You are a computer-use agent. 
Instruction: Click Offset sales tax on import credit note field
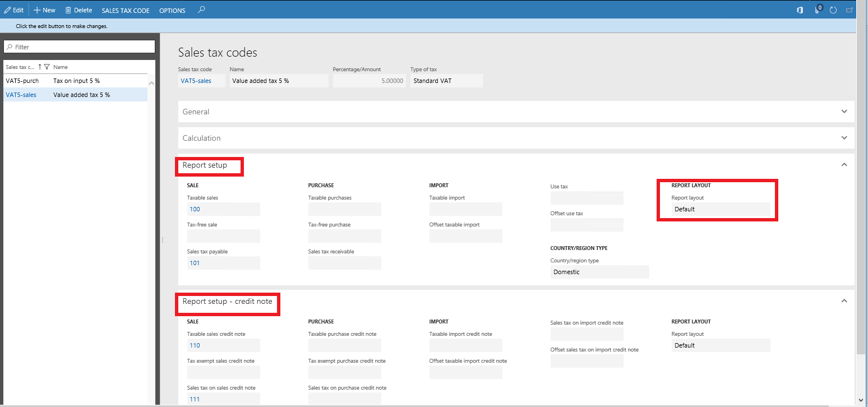587,361
